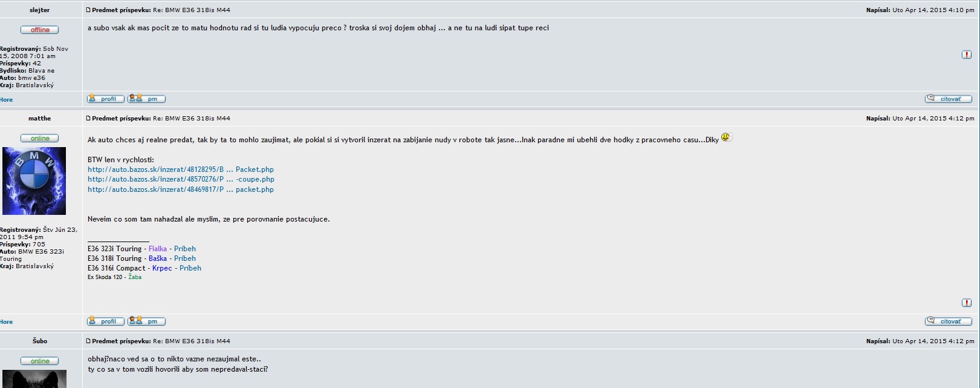Quote matthe's post with the citovať button
Screen dimensions: 980x388
[948, 321]
